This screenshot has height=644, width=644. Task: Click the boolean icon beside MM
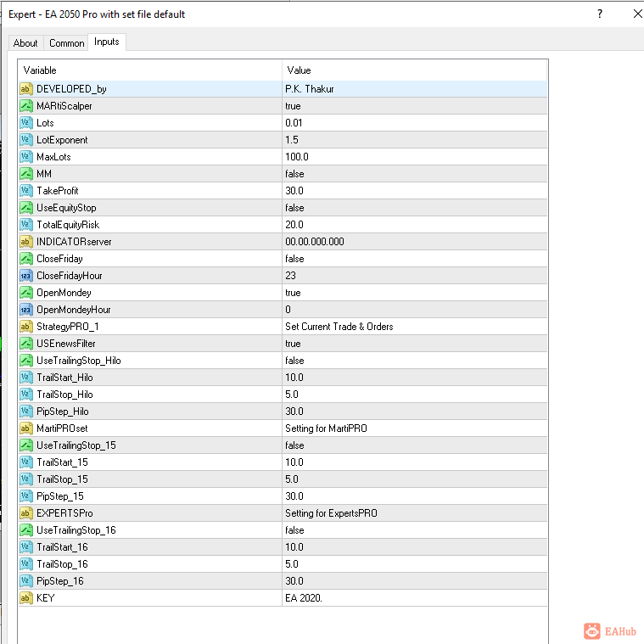pos(25,174)
